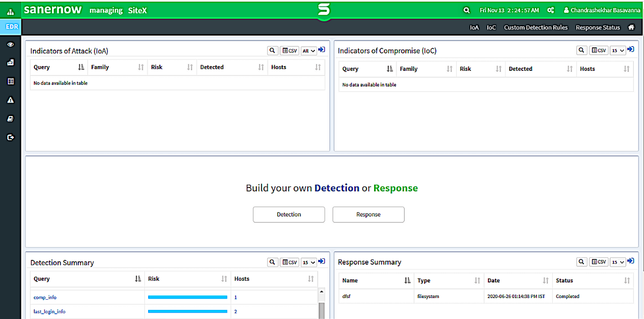Search within Response Summary panel
This screenshot has width=644, height=319.
point(582,262)
